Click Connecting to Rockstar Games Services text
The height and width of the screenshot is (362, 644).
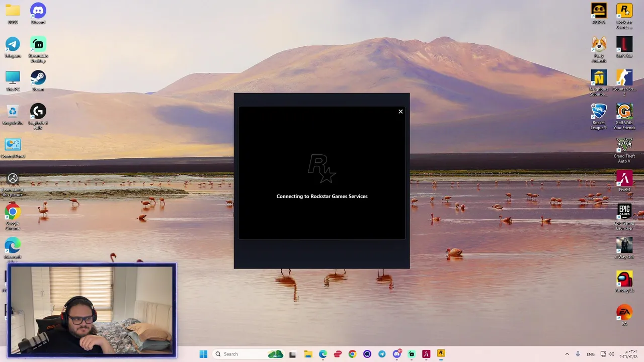click(x=322, y=196)
